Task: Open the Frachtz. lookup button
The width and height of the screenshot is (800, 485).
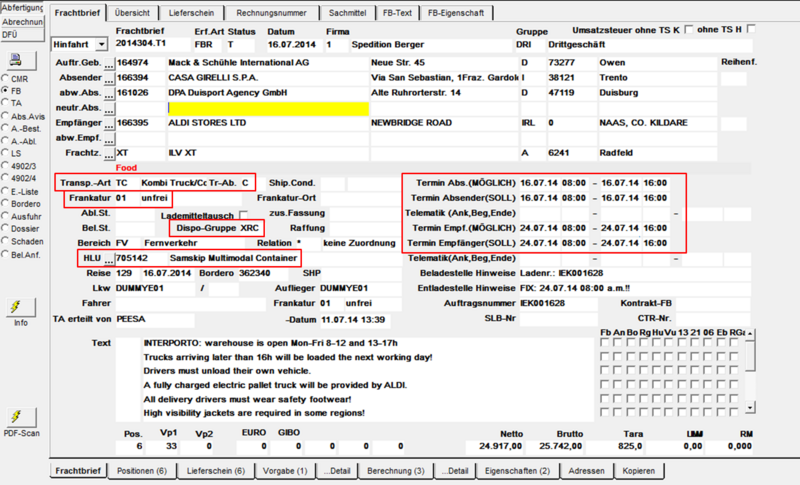Action: pos(109,154)
